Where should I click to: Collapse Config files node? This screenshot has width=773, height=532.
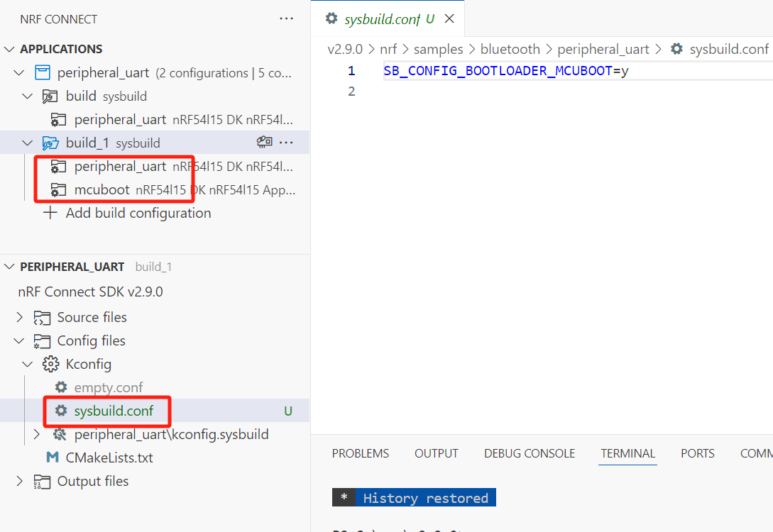click(18, 341)
